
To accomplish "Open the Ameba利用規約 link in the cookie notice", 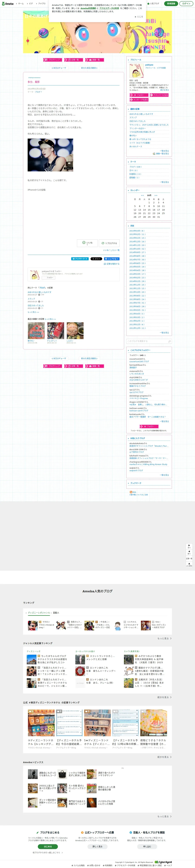I will point(88,8).
